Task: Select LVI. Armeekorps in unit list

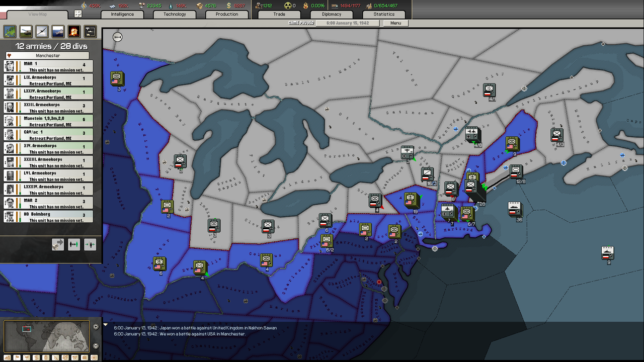Action: point(48,175)
